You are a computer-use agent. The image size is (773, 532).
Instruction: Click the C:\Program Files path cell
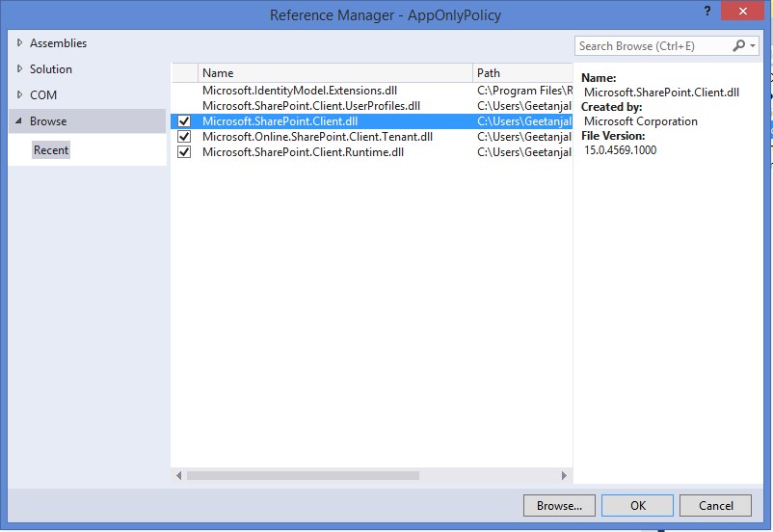tap(524, 91)
